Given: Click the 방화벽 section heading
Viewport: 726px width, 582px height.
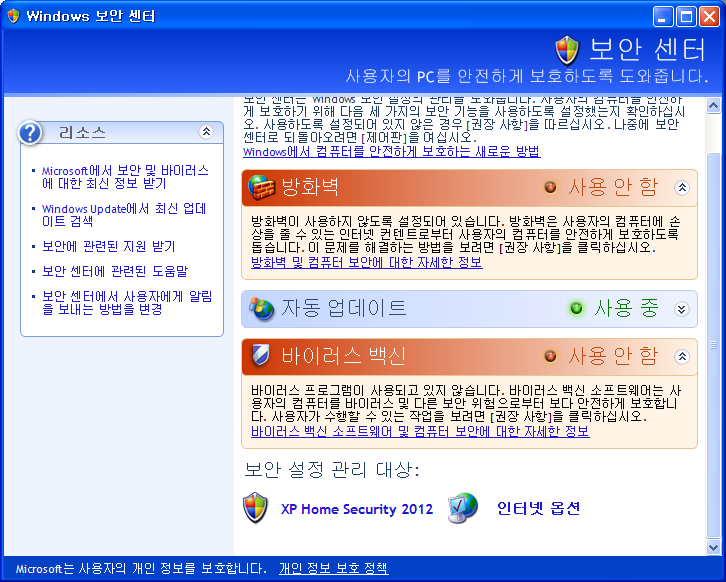Looking at the screenshot, I should [x=310, y=187].
